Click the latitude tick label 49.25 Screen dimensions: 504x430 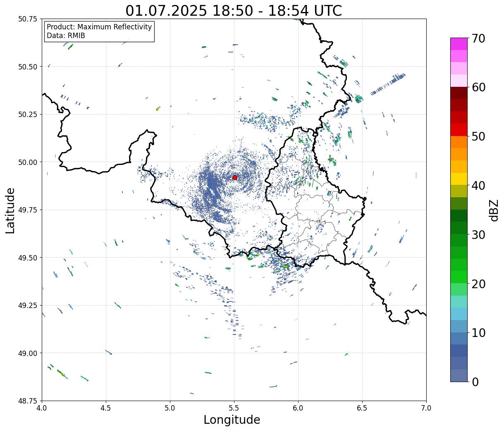pyautogui.click(x=28, y=306)
